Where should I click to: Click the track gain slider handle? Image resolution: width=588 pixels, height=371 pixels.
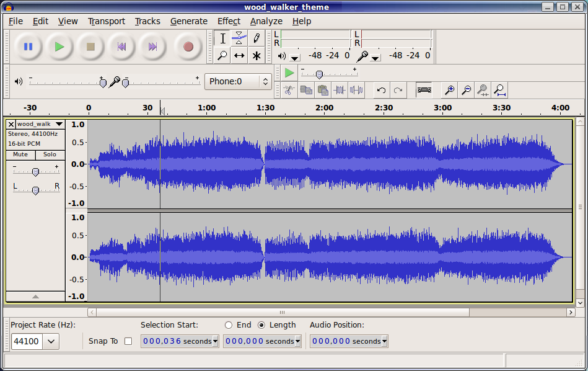coord(35,172)
